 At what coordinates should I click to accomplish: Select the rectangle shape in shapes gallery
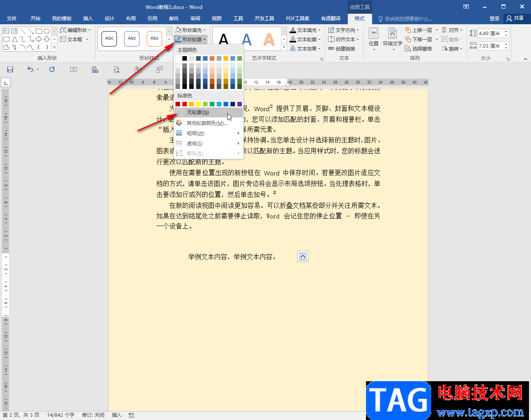point(39,31)
